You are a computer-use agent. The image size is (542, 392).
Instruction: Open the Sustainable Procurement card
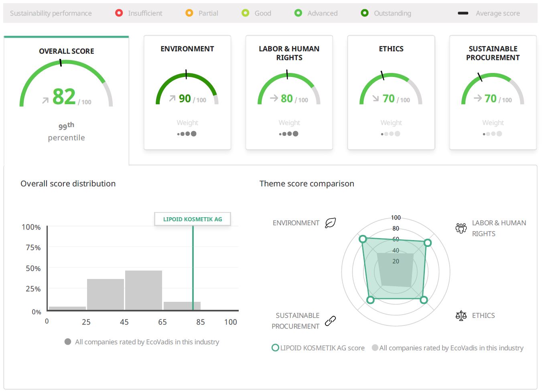tap(493, 93)
